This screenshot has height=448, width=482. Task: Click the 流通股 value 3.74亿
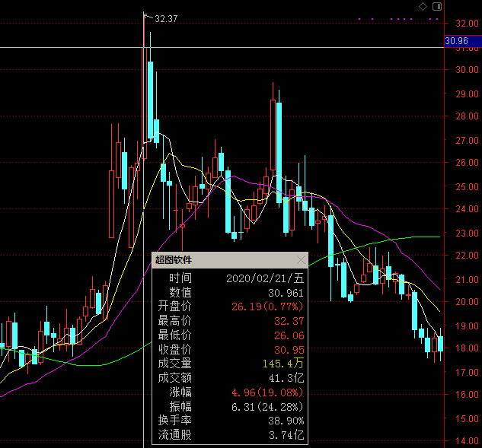(286, 435)
